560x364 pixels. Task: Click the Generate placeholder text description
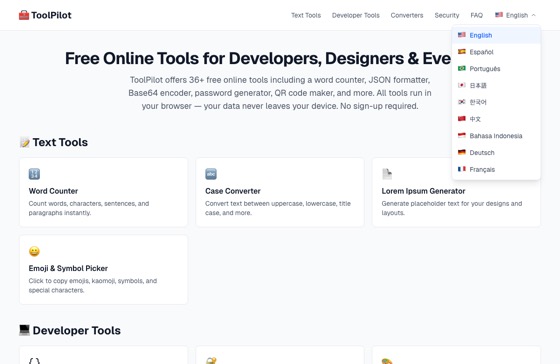[452, 208]
